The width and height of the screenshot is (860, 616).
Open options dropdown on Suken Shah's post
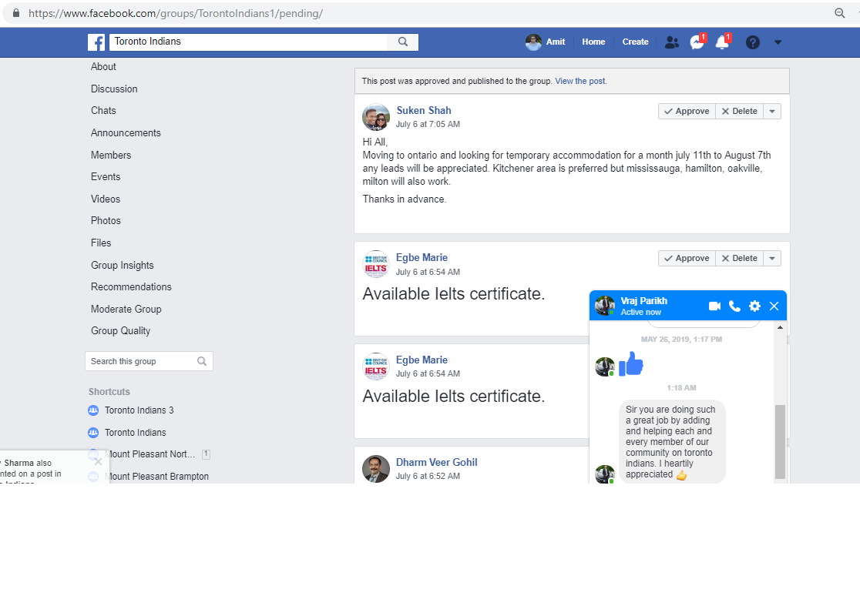coord(772,112)
